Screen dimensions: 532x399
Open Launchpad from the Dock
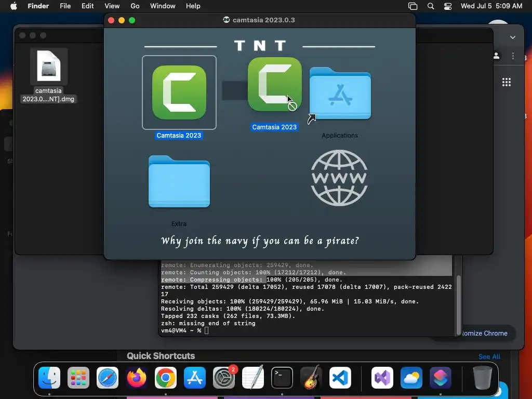78,377
